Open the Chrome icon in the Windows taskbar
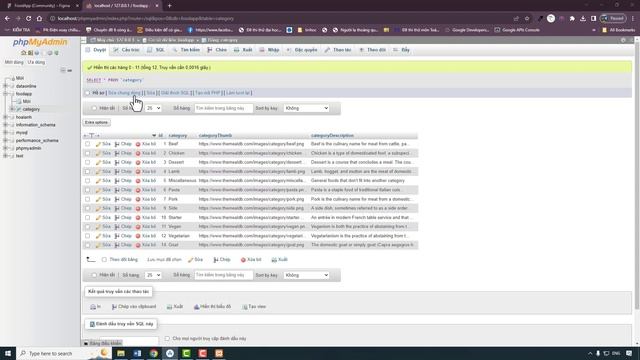The image size is (640, 360). coord(153,353)
